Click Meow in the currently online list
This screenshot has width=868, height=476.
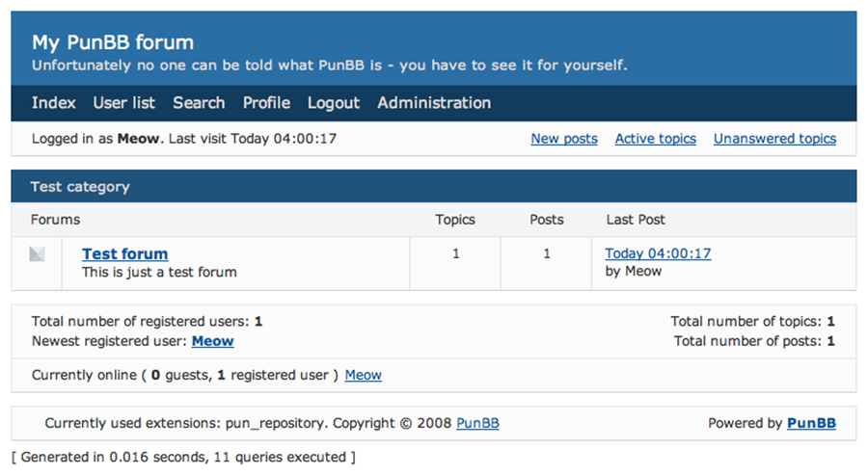[x=363, y=375]
